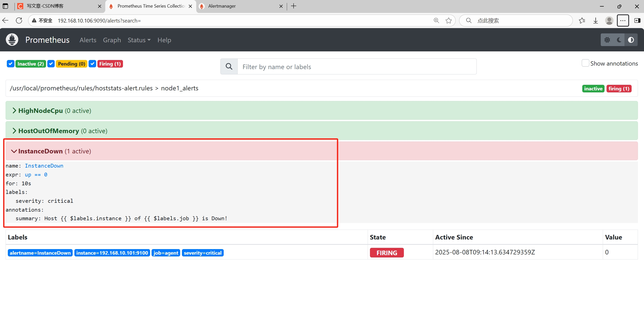Toggle the browser sidebar panel icon
The image size is (644, 322).
[x=637, y=21]
